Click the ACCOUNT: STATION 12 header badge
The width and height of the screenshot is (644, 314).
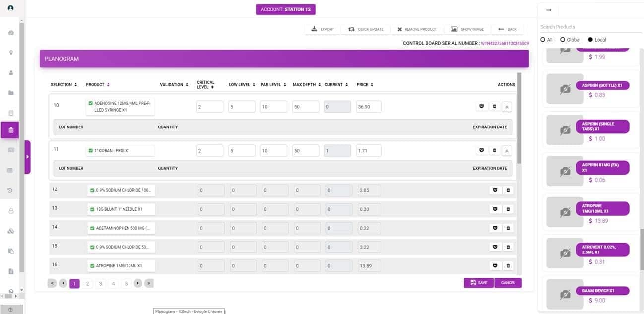coord(286,9)
